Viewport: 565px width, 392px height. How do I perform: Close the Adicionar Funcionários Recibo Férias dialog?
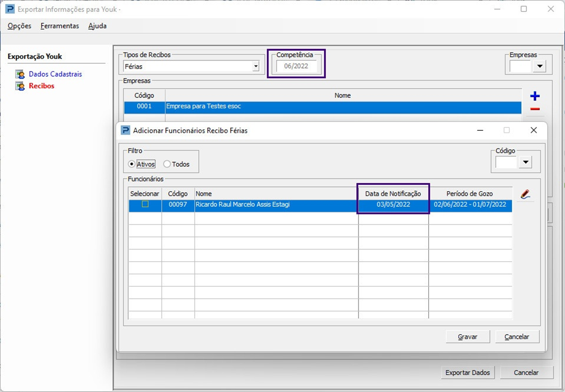click(534, 130)
